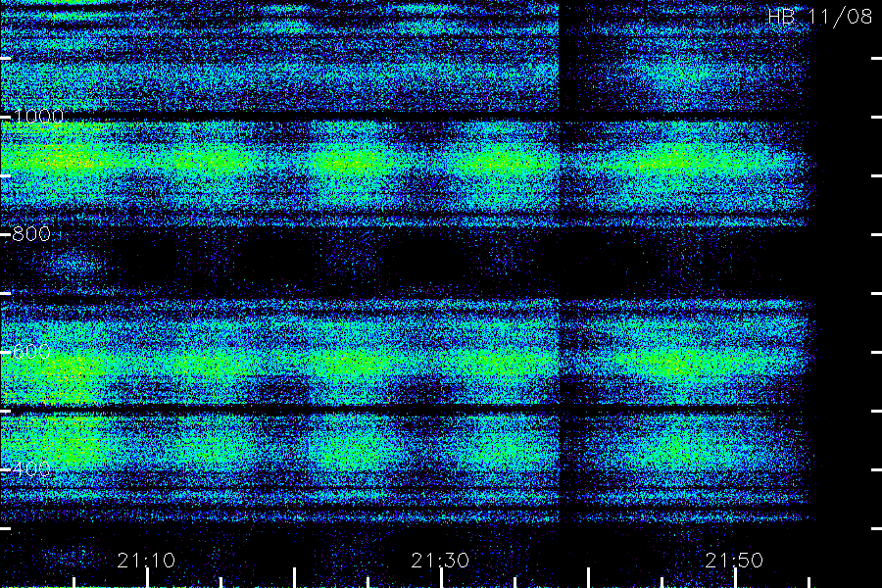Viewport: 882px width, 588px height.
Task: Click the time tick mark below 21:30
Action: click(x=442, y=578)
